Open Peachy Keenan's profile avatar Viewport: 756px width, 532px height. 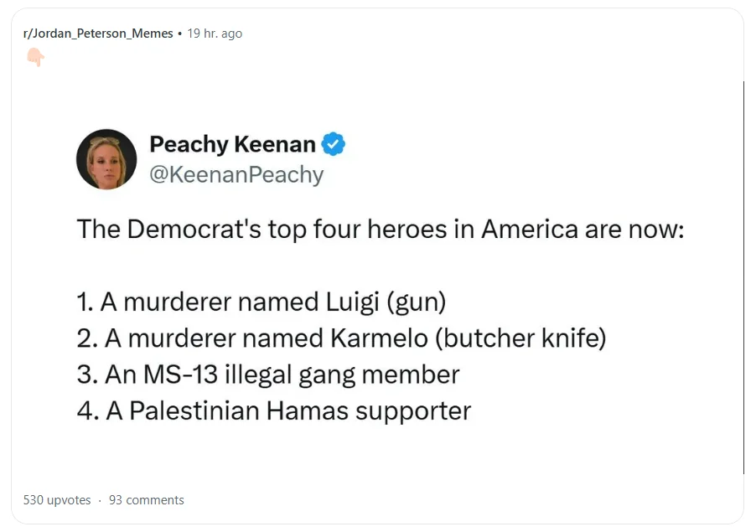click(x=106, y=158)
